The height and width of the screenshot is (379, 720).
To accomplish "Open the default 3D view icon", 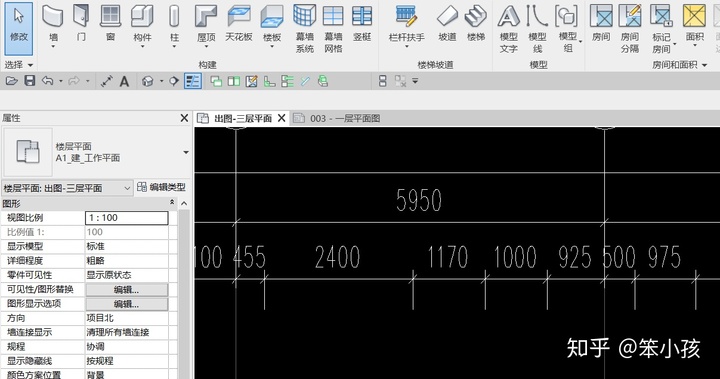I will (x=147, y=82).
